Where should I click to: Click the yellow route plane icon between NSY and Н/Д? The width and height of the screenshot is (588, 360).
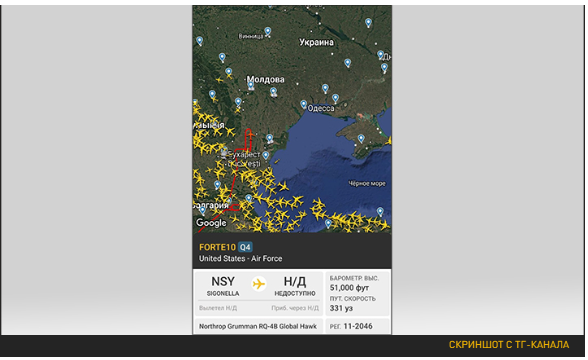pos(258,284)
